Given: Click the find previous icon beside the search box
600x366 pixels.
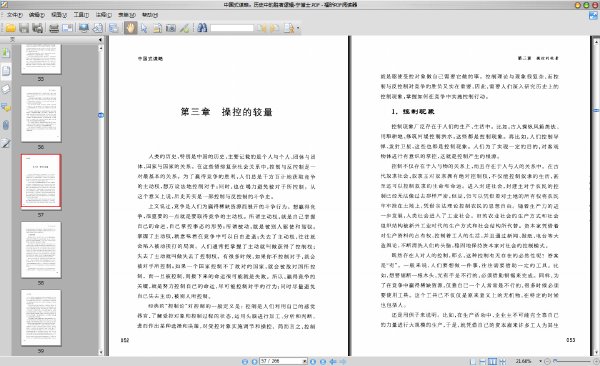Looking at the screenshot, I should coord(261,28).
